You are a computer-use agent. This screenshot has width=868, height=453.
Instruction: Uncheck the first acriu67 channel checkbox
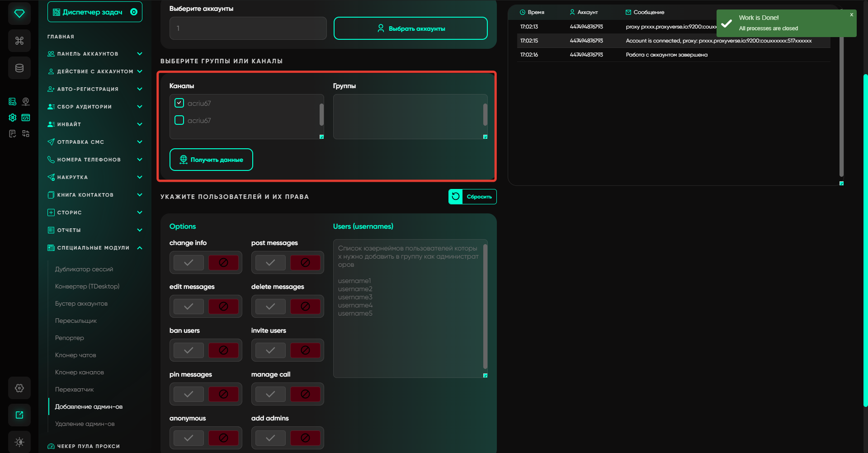(x=179, y=103)
